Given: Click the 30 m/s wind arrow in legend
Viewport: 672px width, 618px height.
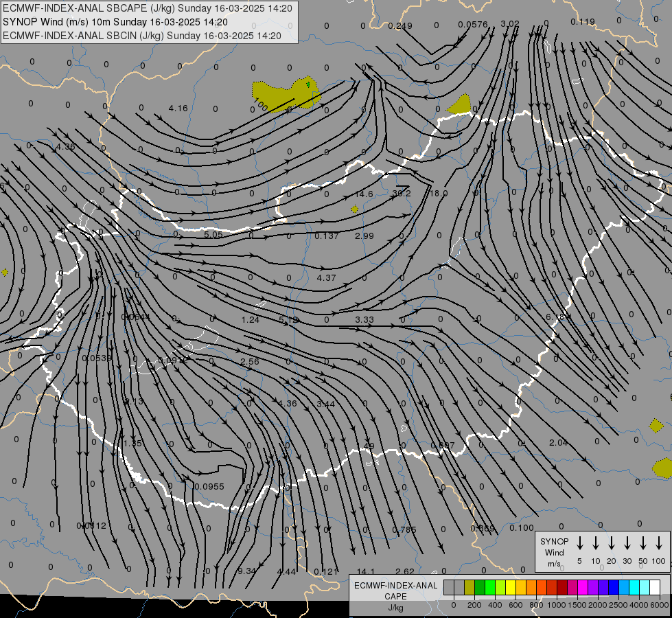Looking at the screenshot, I should coord(627,543).
